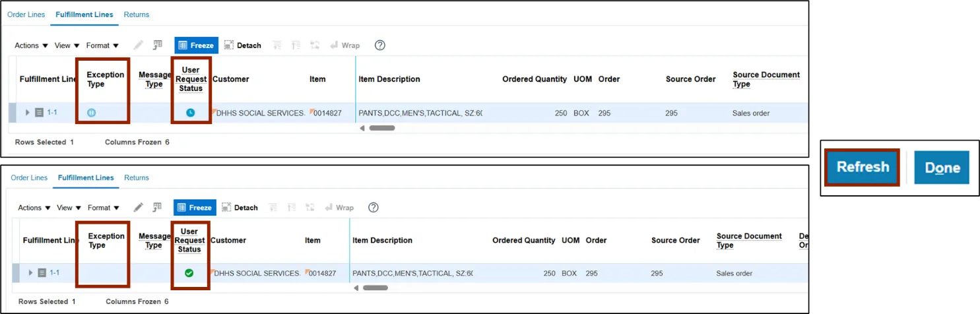Click the row document icon beside 1-1 in bottom panel
Image resolution: width=980 pixels, height=314 pixels.
42,272
